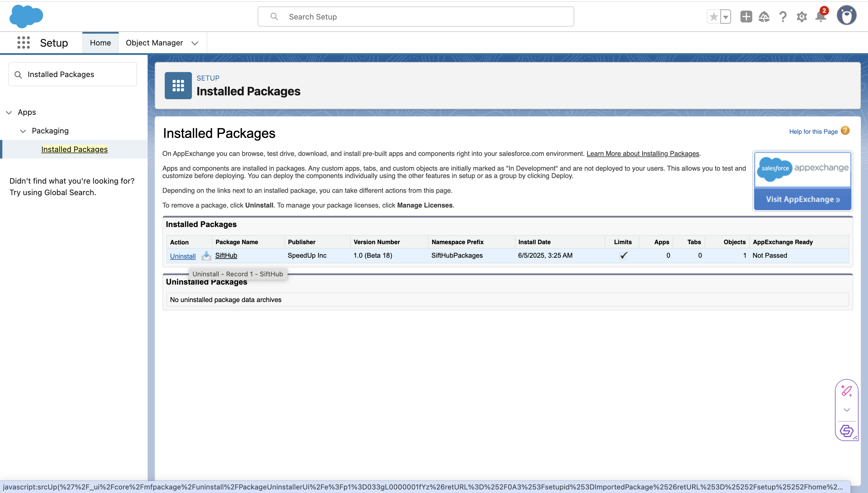The height and width of the screenshot is (493, 868).
Task: Open the Notifications bell
Action: pos(820,17)
